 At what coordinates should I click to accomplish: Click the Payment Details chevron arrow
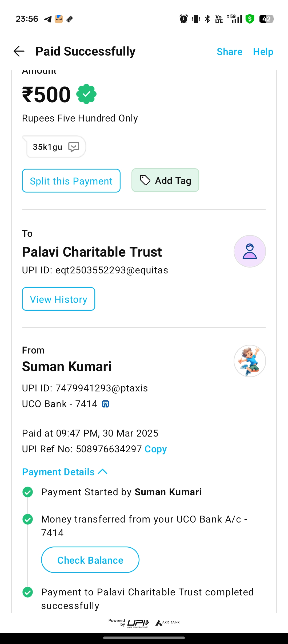[103, 472]
